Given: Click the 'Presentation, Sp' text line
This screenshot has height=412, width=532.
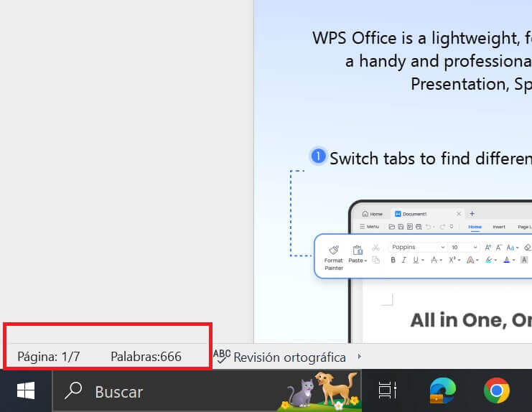Looking at the screenshot, I should (x=471, y=84).
